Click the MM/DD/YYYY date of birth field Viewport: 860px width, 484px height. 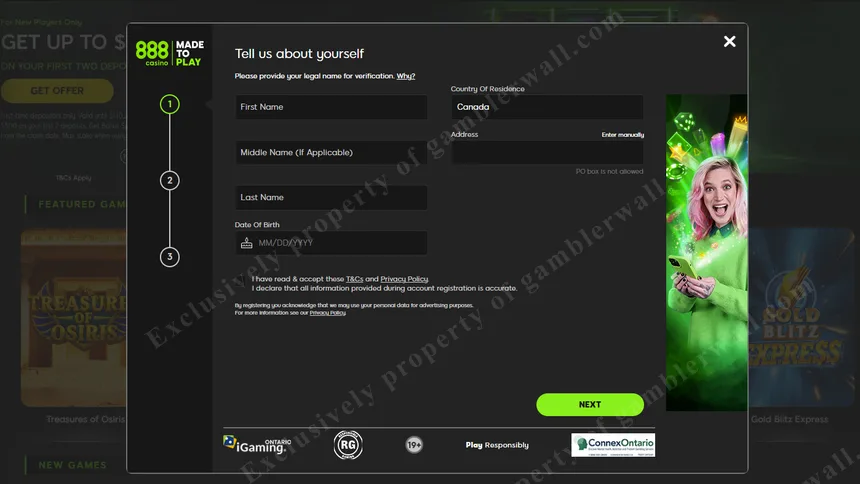click(331, 243)
